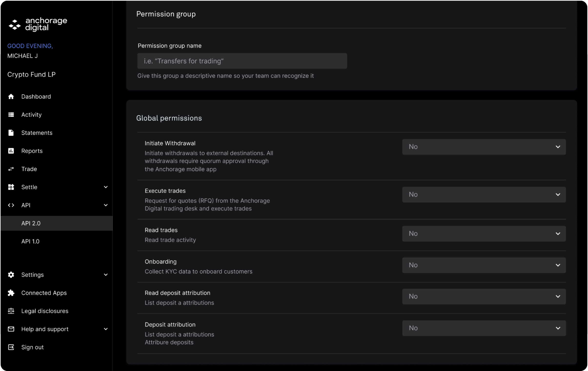The image size is (588, 371).
Task: Open the API code brackets icon
Action: tap(11, 205)
